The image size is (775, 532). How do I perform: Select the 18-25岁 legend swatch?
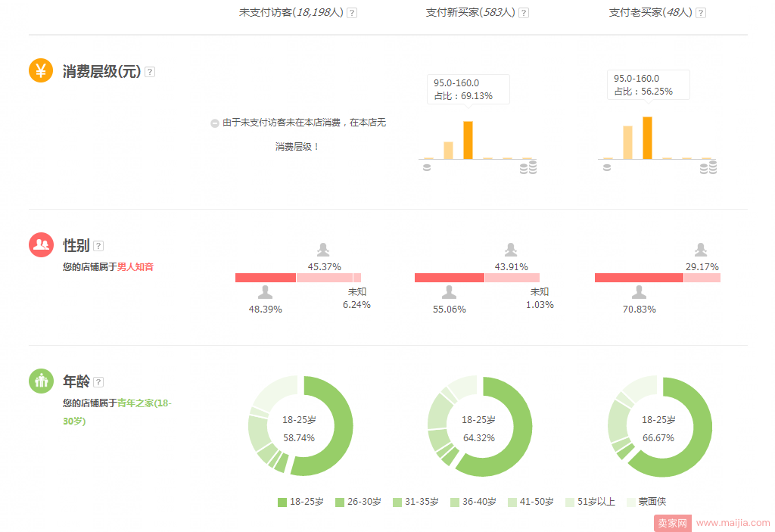click(282, 502)
